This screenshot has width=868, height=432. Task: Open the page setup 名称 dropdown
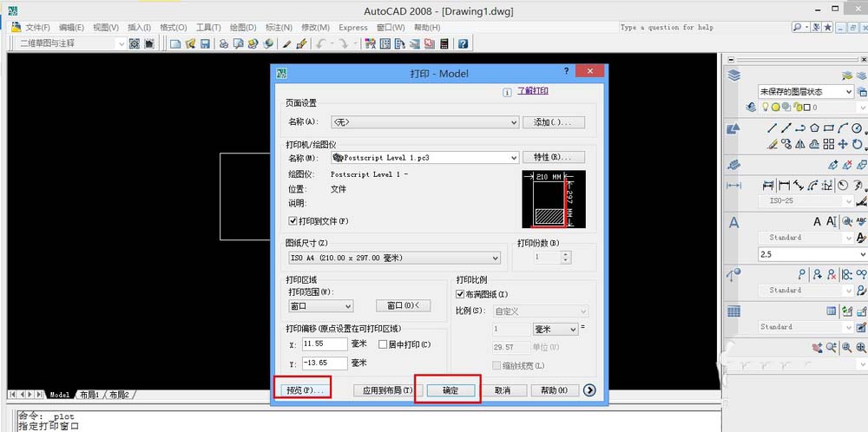(424, 122)
